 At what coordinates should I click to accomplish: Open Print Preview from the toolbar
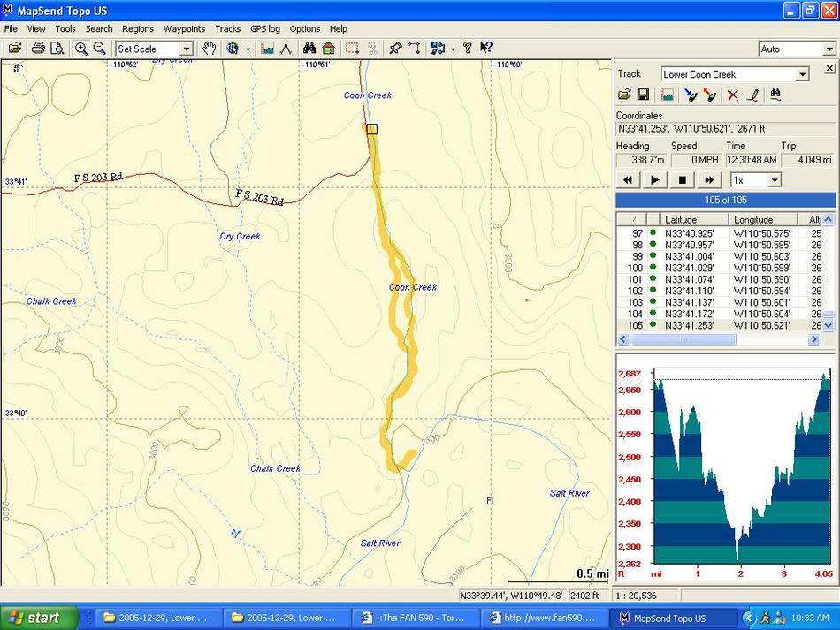click(57, 49)
